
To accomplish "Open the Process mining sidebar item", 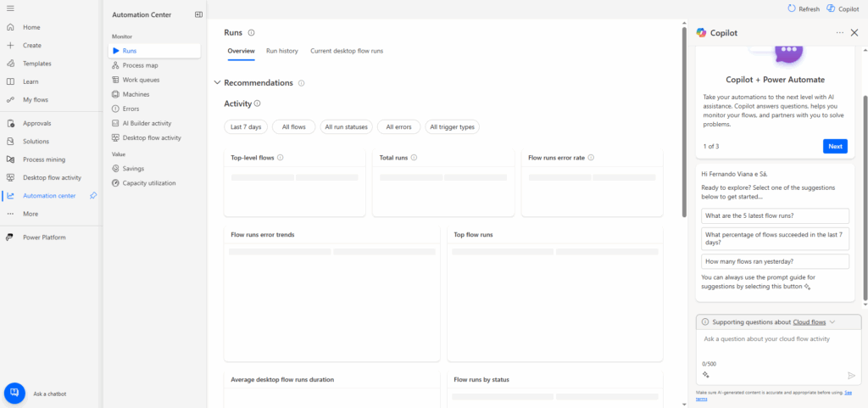I will [43, 159].
